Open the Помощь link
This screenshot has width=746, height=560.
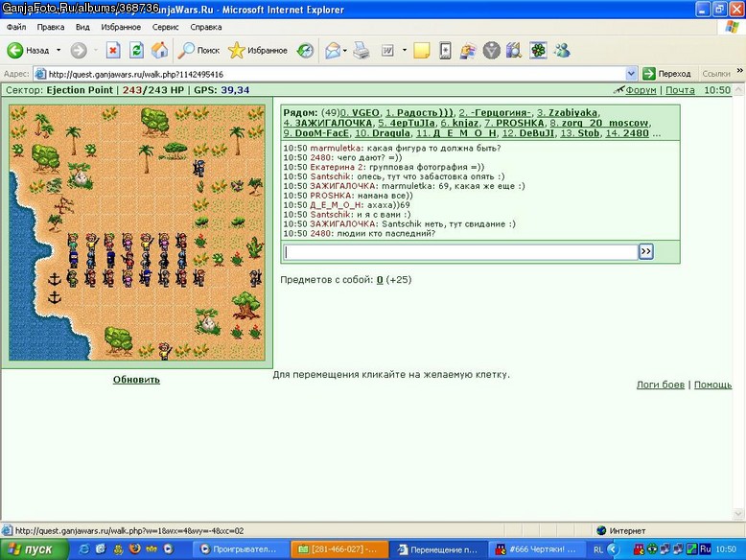712,385
